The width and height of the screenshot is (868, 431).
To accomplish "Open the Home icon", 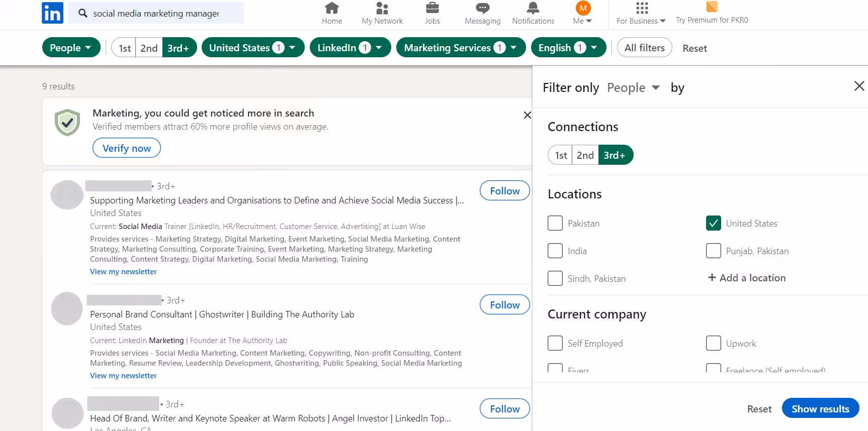I will tap(332, 8).
